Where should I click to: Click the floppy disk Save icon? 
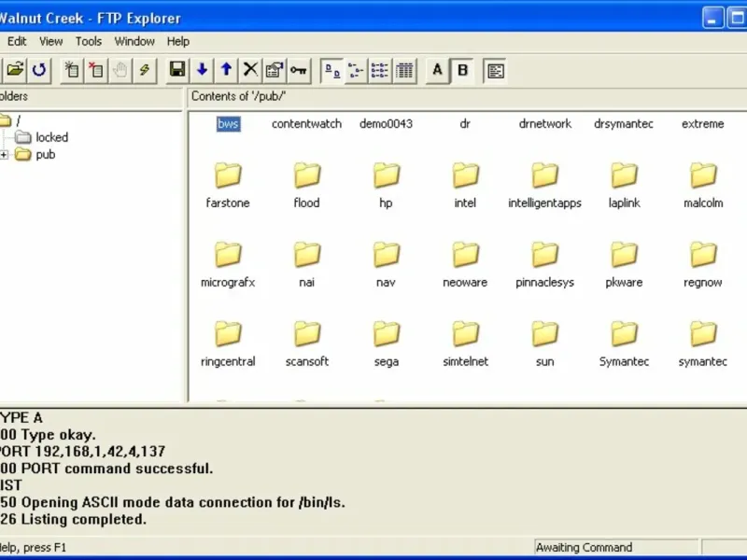[x=177, y=70]
